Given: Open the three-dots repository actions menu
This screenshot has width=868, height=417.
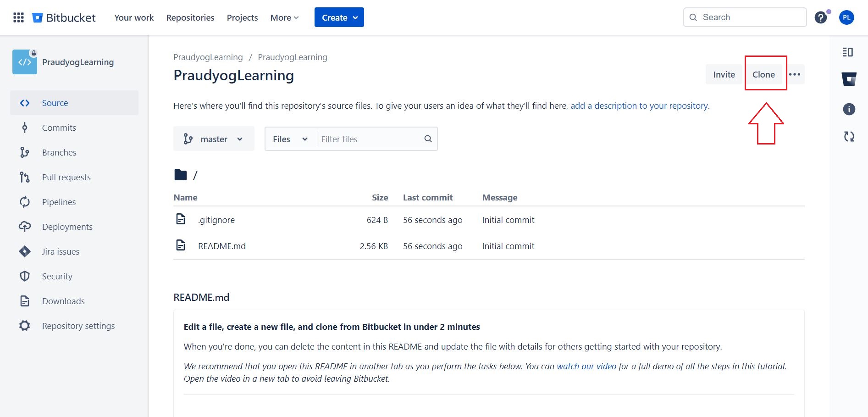Looking at the screenshot, I should (795, 74).
